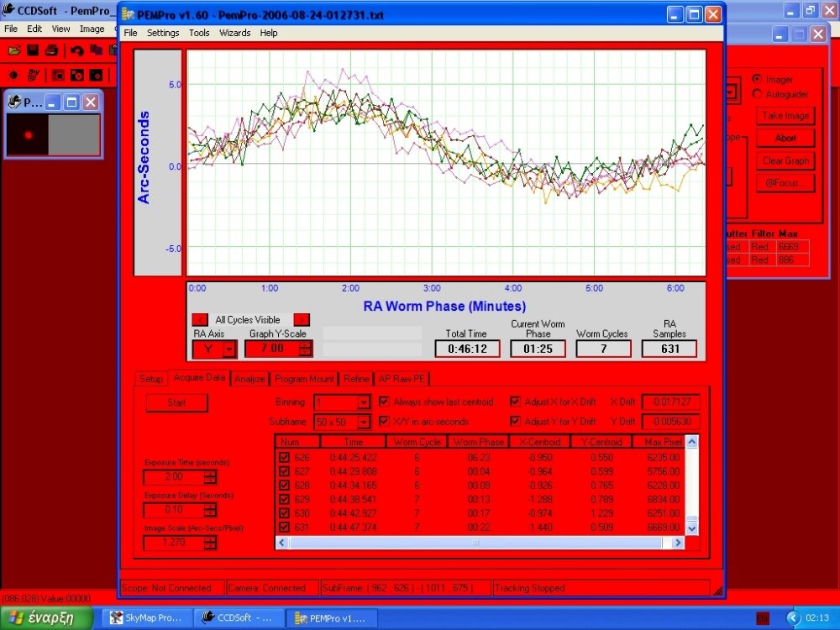Paste using the clipboard icon in CCDSoft's toolbar

(x=113, y=50)
